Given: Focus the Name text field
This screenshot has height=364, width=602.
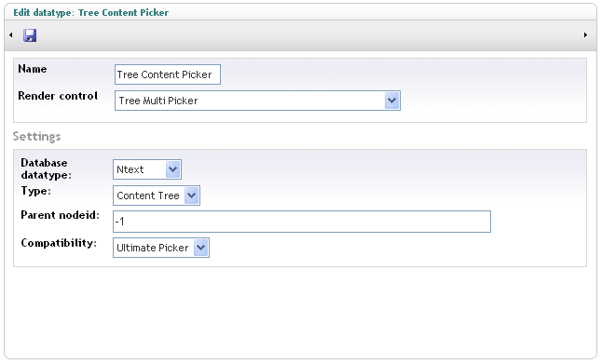Looking at the screenshot, I should (168, 74).
